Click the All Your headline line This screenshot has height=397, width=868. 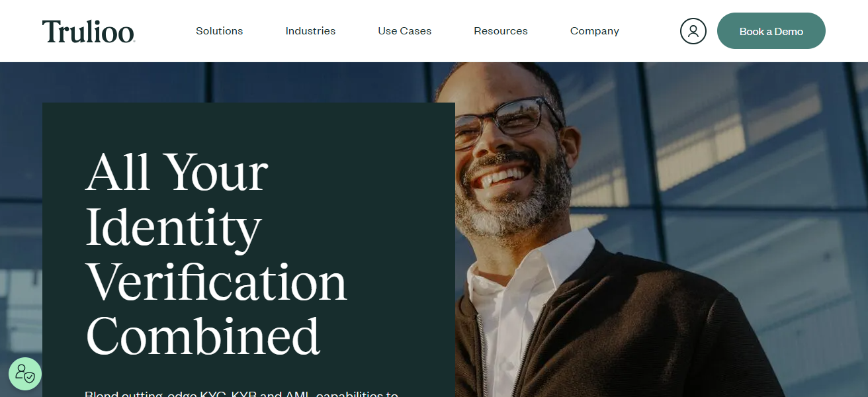[177, 171]
